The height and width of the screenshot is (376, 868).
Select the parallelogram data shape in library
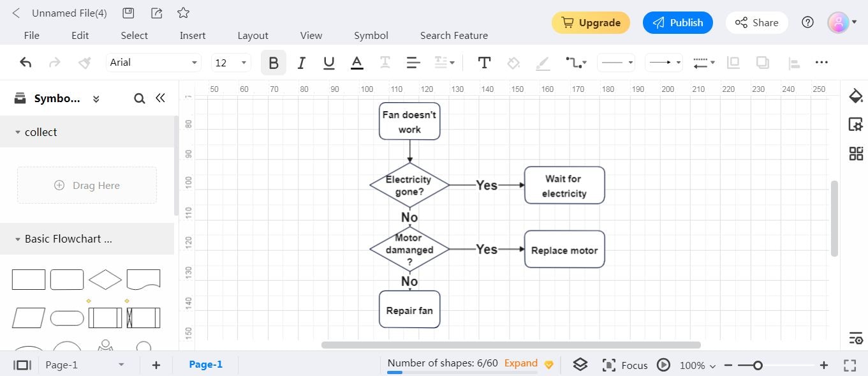point(29,318)
